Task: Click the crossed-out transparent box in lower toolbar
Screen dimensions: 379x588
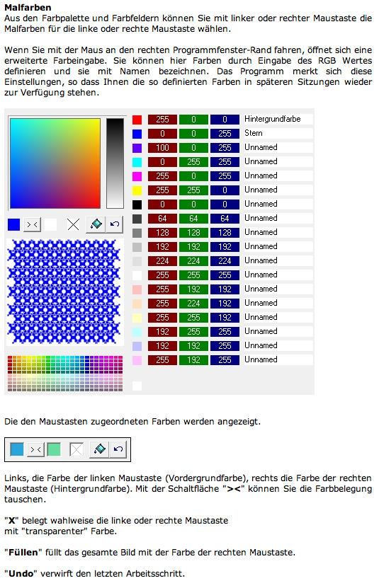Action: 77,449
